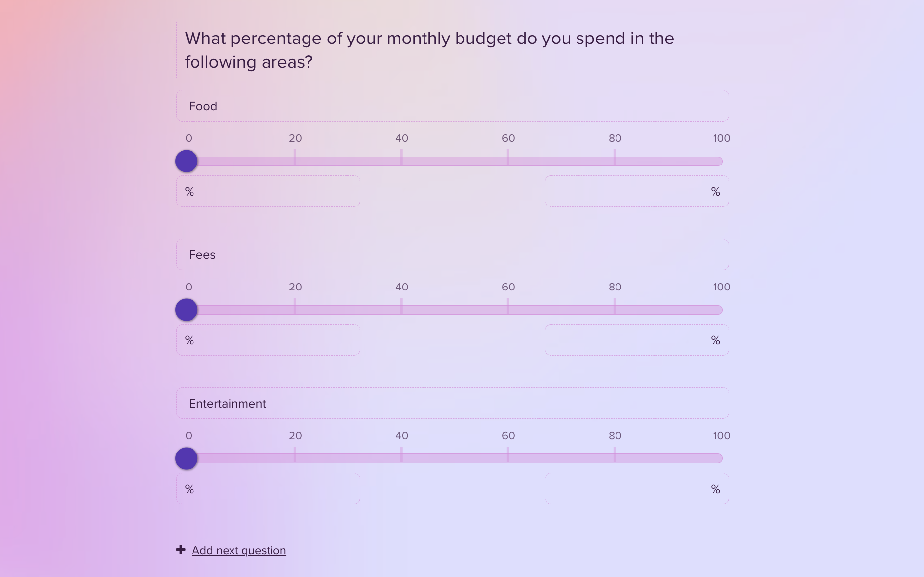Click the 20 tick mark on Entertainment slider
Screen dimensions: 924x577
(295, 458)
